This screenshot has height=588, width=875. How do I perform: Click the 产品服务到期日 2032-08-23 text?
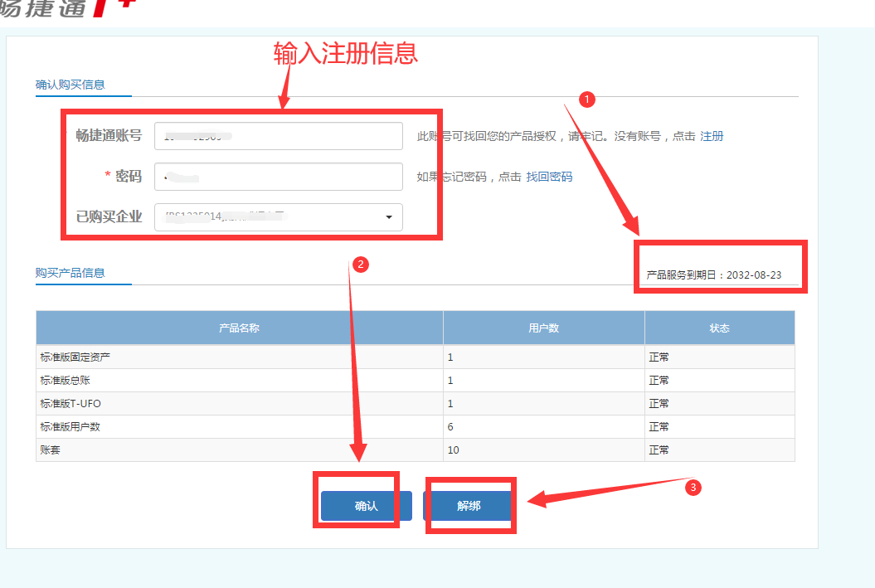[x=714, y=275]
